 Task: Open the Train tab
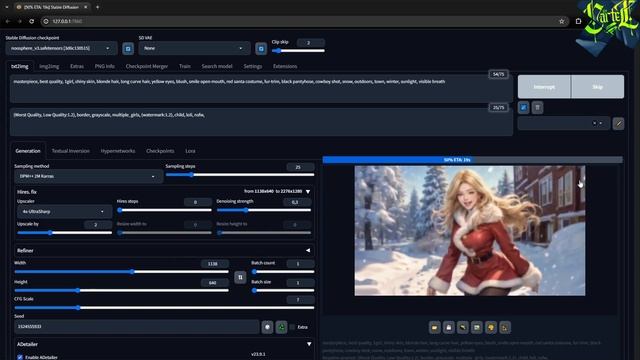click(184, 66)
